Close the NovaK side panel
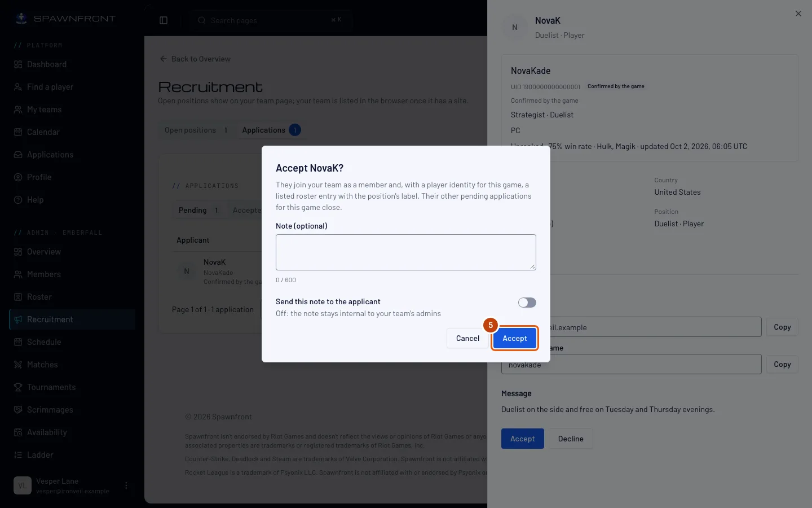This screenshot has height=508, width=812. (798, 14)
